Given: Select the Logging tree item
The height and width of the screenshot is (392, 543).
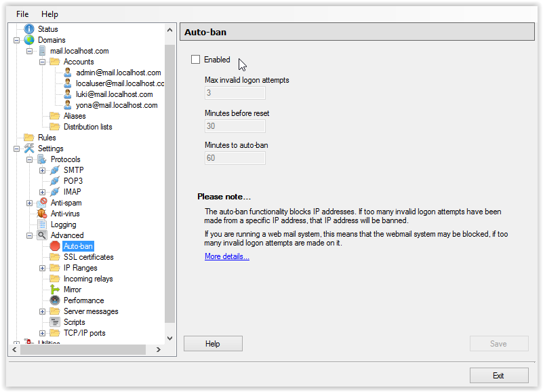Looking at the screenshot, I should pyautogui.click(x=63, y=224).
